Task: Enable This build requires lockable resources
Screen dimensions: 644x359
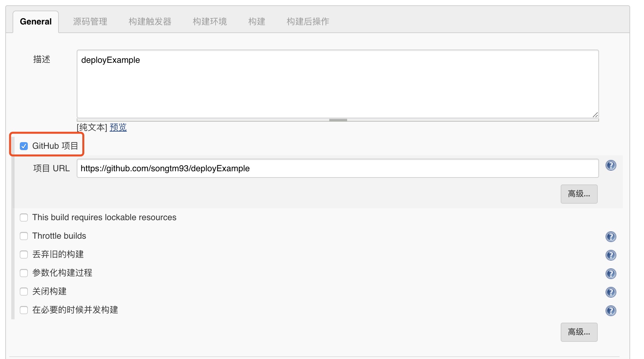Action: tap(24, 218)
